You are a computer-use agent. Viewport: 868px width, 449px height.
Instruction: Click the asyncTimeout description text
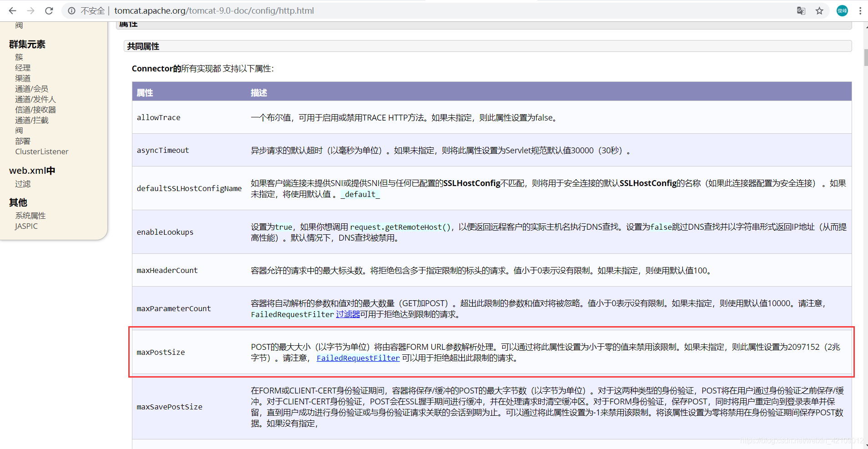[441, 151]
